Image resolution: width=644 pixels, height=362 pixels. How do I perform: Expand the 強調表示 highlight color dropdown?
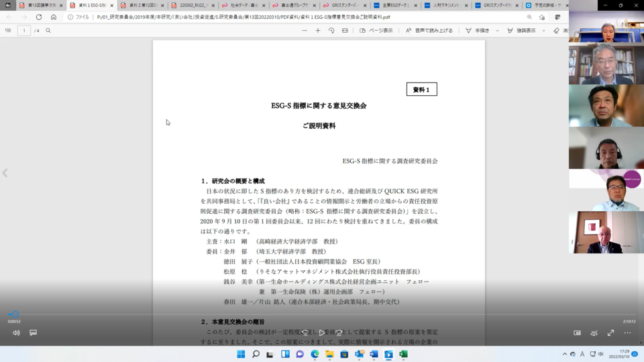(x=543, y=30)
